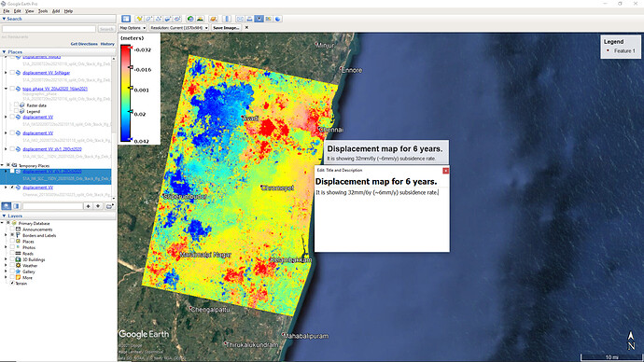
Task: Toggle the sidebar visibility icon
Action: tap(126, 19)
